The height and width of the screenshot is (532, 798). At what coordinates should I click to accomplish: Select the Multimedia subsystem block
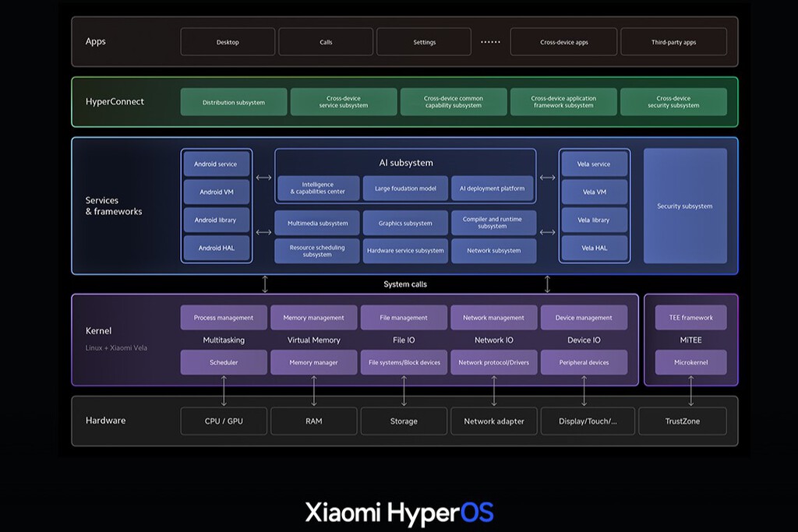pyautogui.click(x=316, y=222)
